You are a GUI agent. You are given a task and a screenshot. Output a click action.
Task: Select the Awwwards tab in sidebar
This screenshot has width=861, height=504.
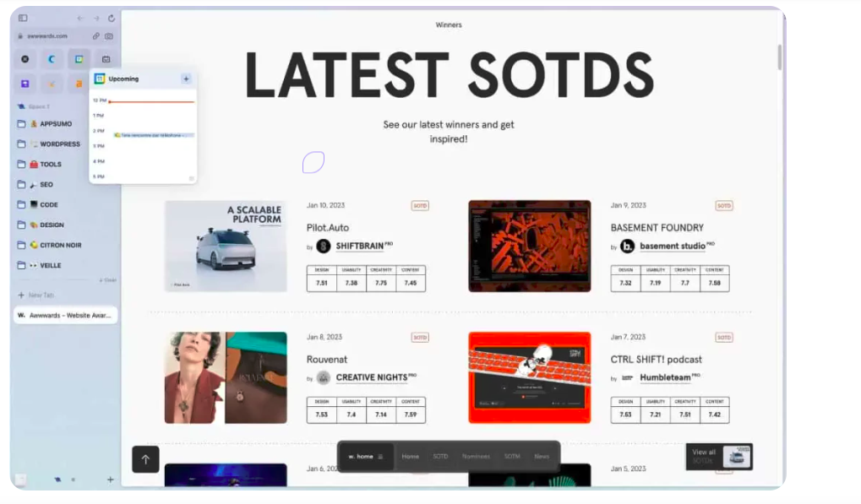(65, 315)
